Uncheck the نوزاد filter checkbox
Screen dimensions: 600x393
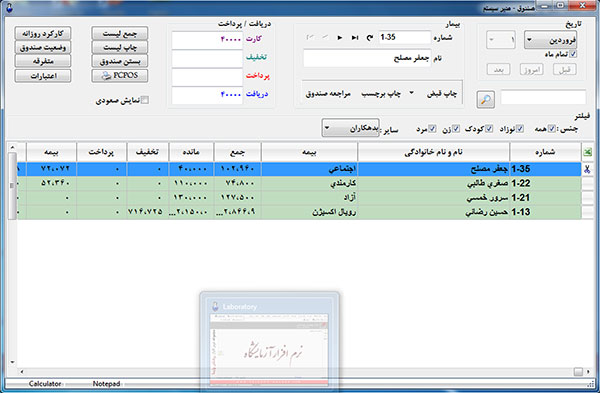[x=520, y=129]
